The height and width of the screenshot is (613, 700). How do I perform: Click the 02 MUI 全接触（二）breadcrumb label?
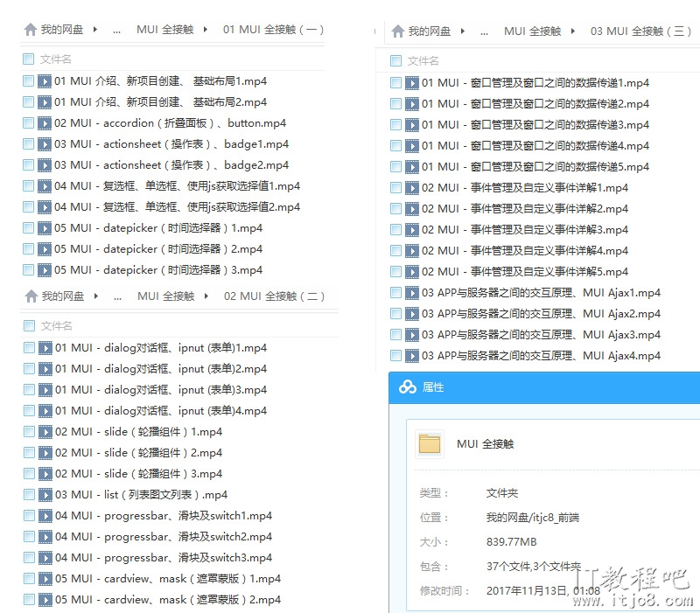(274, 296)
